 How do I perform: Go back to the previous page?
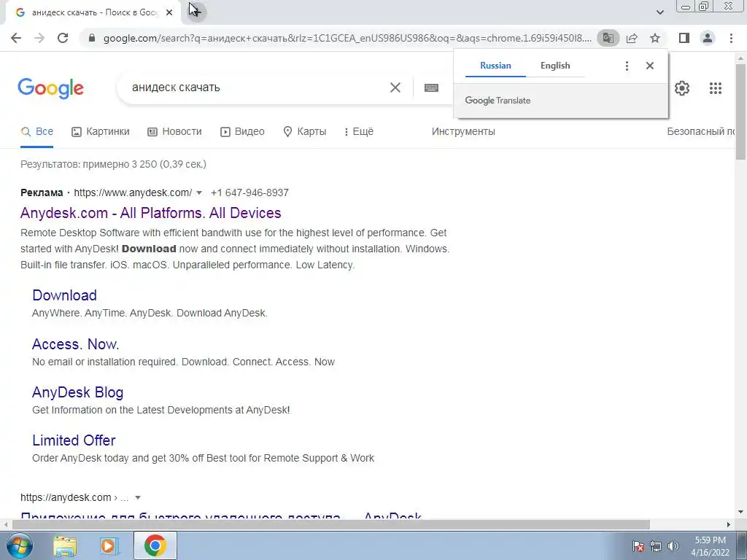(16, 38)
